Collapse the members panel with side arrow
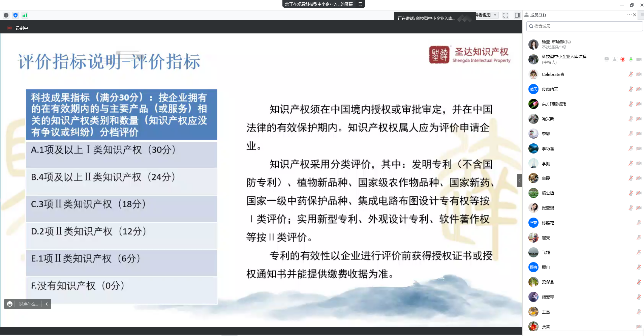This screenshot has width=644, height=336. pyautogui.click(x=519, y=180)
